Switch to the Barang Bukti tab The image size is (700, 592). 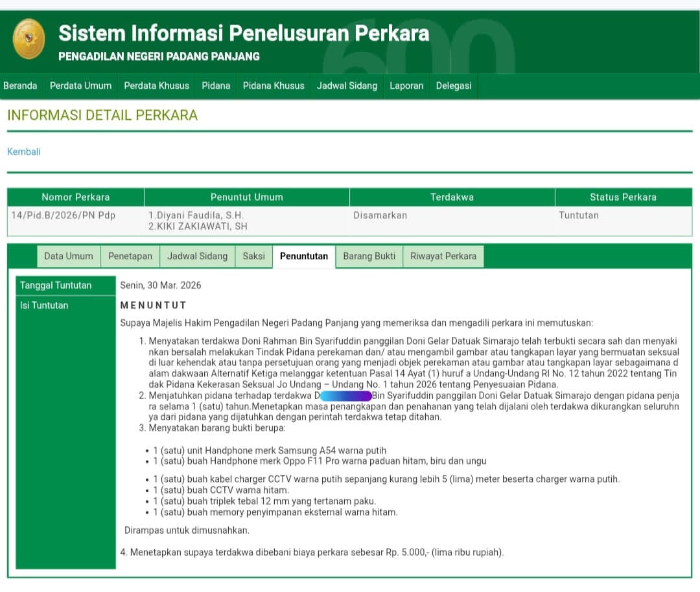point(369,256)
